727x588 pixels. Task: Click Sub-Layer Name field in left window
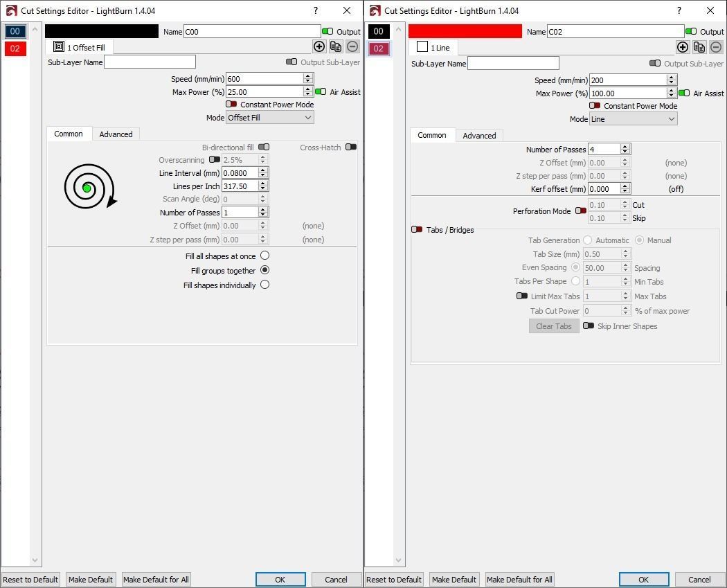pos(150,62)
